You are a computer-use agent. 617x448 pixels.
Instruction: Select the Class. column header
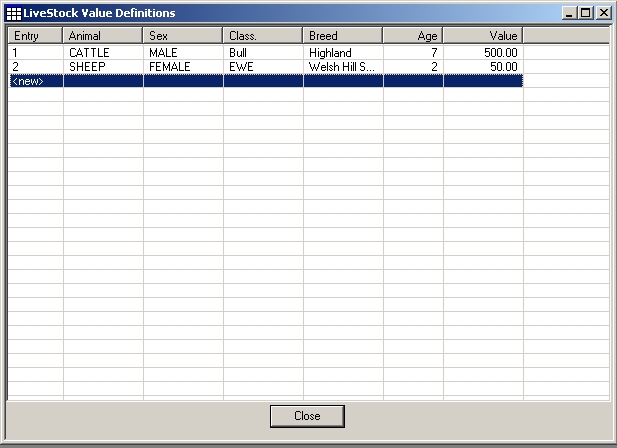pyautogui.click(x=263, y=36)
